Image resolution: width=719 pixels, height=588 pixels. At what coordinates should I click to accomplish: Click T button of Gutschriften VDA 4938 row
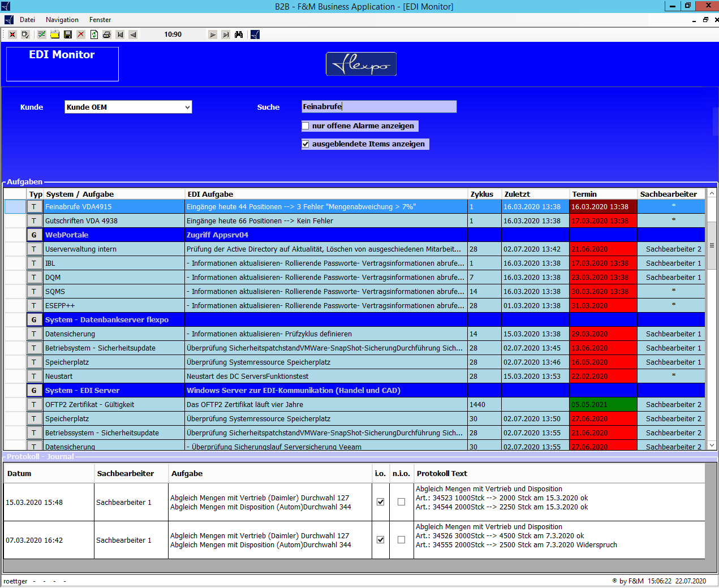[34, 221]
